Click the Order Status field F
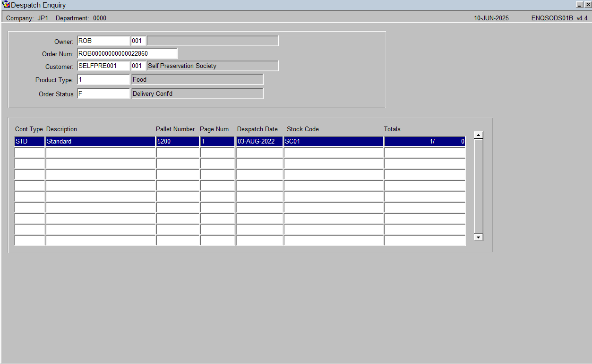Image resolution: width=592 pixels, height=364 pixels. (x=103, y=94)
